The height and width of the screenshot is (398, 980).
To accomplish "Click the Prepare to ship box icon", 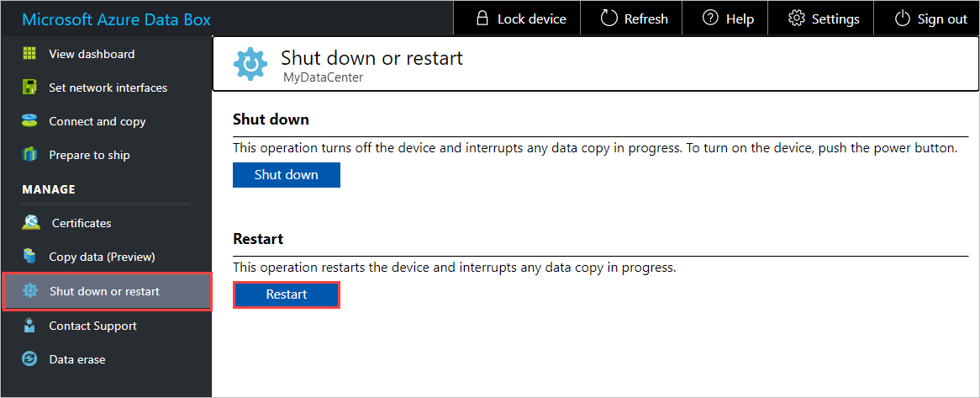I will pos(29,155).
